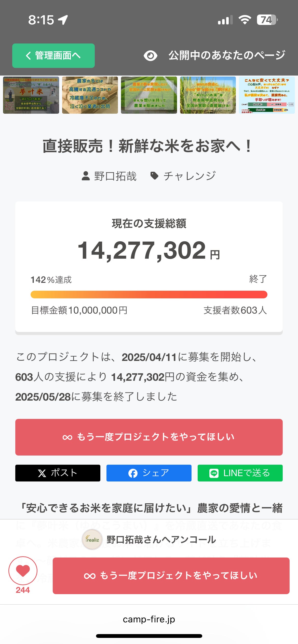Tap the camp-fire.jp address bar

point(149,619)
